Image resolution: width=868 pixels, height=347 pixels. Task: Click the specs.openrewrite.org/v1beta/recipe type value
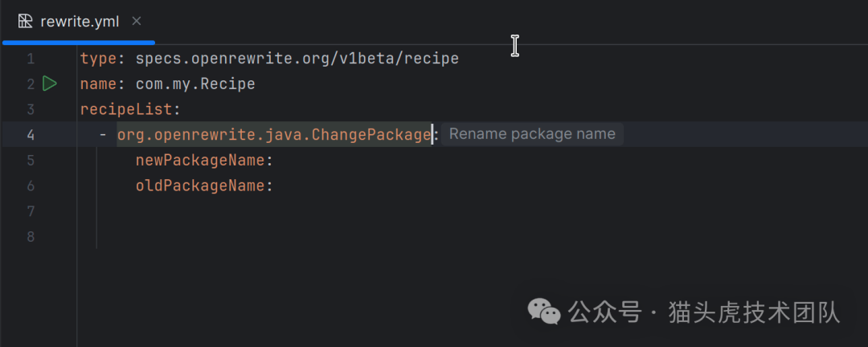(x=297, y=59)
